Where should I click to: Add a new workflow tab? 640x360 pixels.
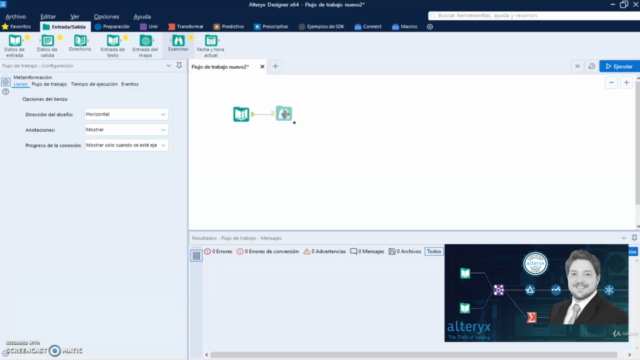[275, 66]
